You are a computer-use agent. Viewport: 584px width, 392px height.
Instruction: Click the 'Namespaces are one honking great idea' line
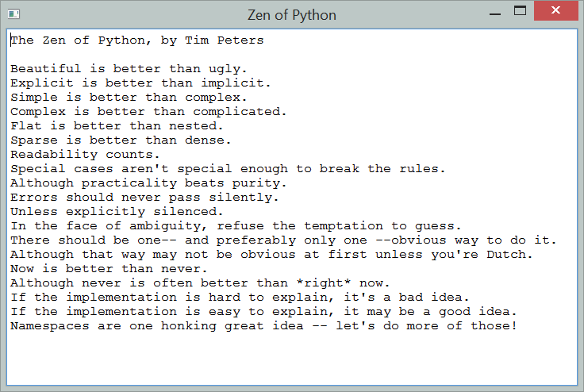tap(263, 325)
